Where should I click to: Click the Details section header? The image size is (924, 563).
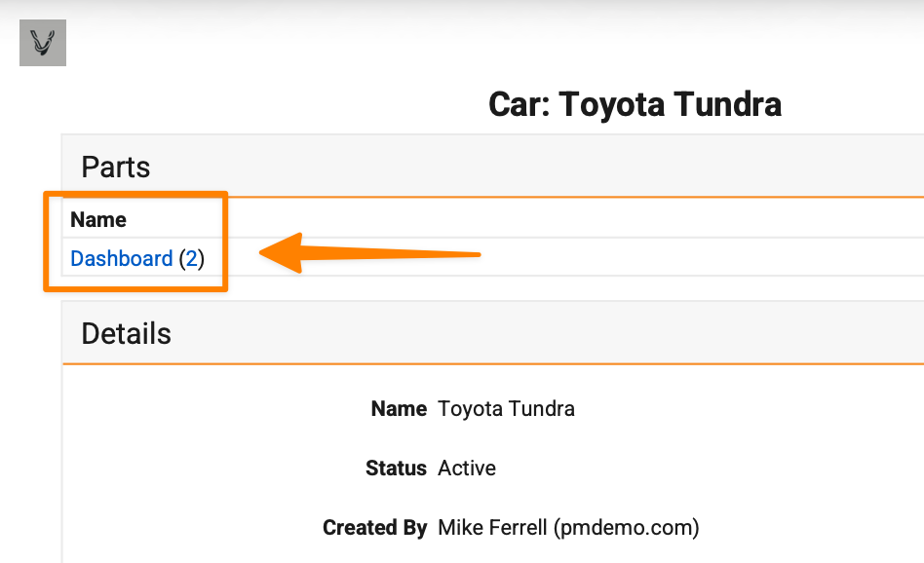tap(127, 333)
